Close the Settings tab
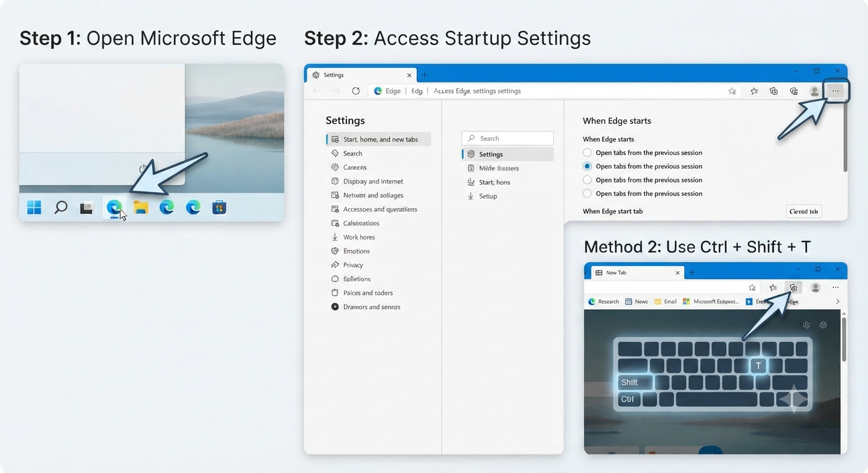 point(409,75)
